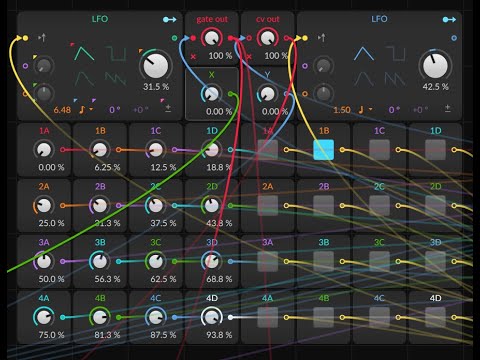Toggle the gray 1D button

(x=435, y=150)
